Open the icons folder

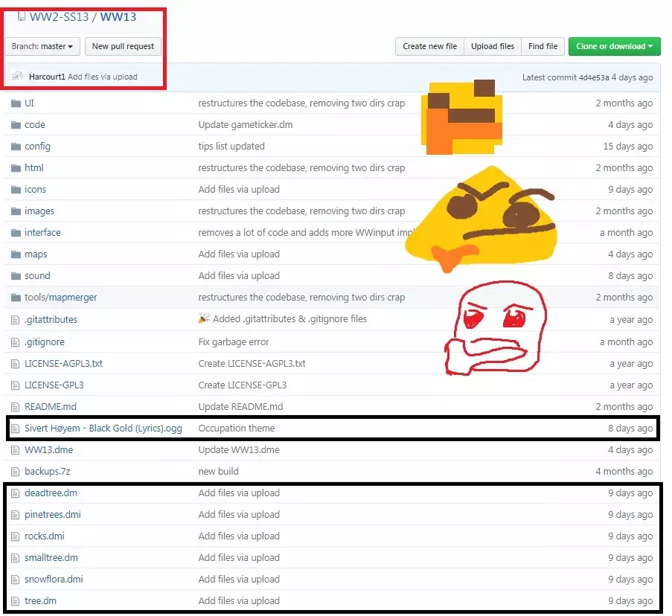click(35, 190)
